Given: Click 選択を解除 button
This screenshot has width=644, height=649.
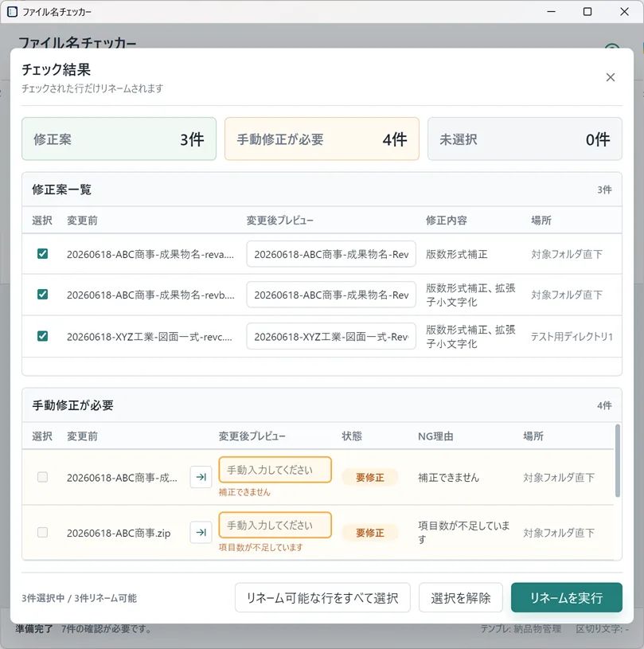Looking at the screenshot, I should click(461, 598).
